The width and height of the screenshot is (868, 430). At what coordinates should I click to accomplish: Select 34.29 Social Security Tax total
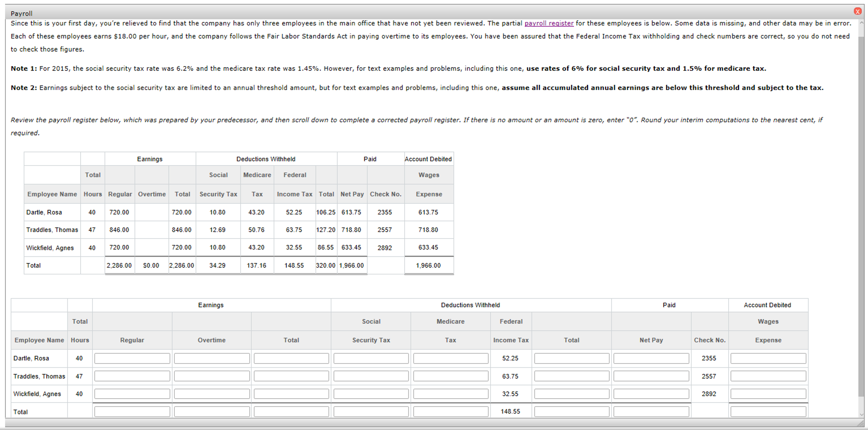tap(217, 265)
